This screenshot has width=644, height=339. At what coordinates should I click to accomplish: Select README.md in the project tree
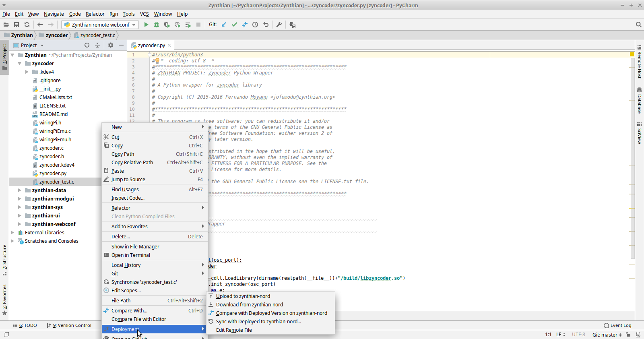53,114
